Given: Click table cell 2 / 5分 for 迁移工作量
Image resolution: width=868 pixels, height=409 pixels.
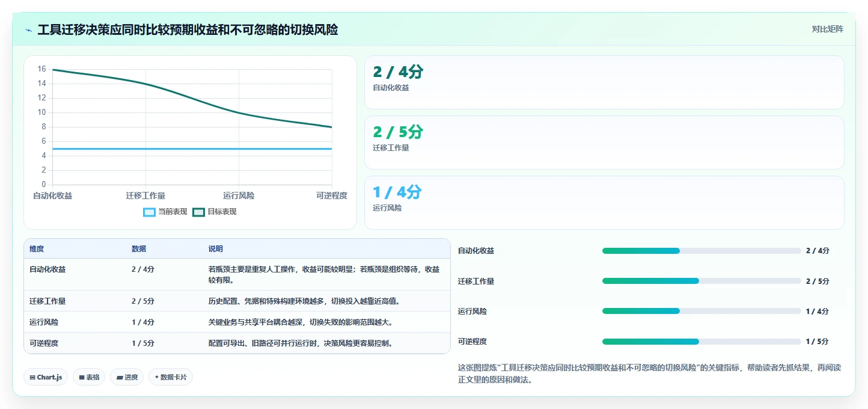Looking at the screenshot, I should (143, 301).
